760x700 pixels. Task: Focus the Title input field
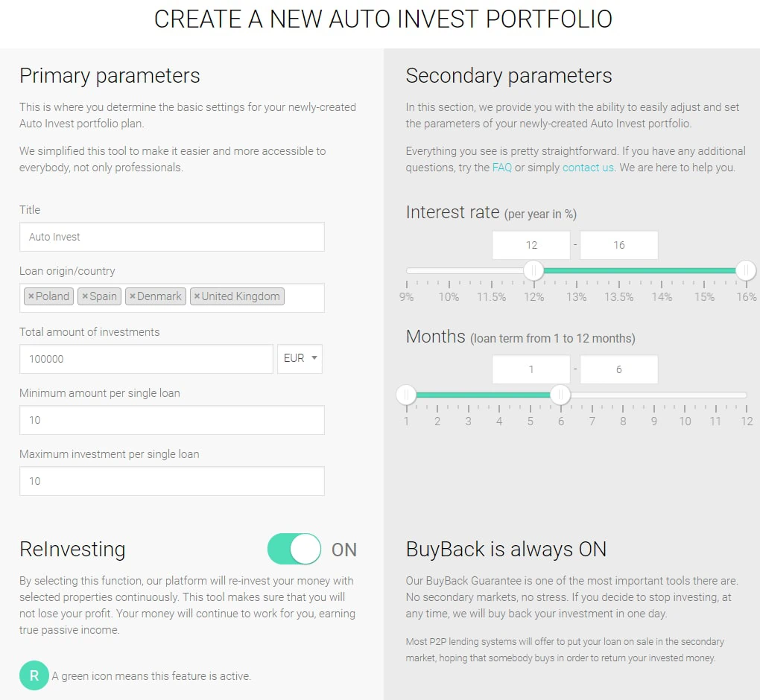coord(172,237)
